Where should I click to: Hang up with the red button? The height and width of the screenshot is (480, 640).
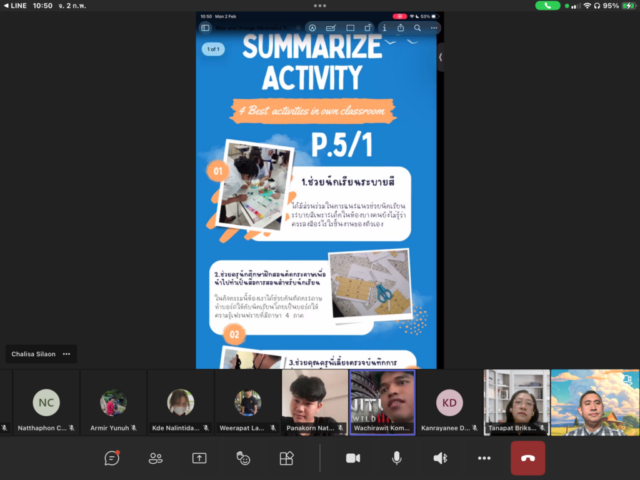tap(528, 458)
